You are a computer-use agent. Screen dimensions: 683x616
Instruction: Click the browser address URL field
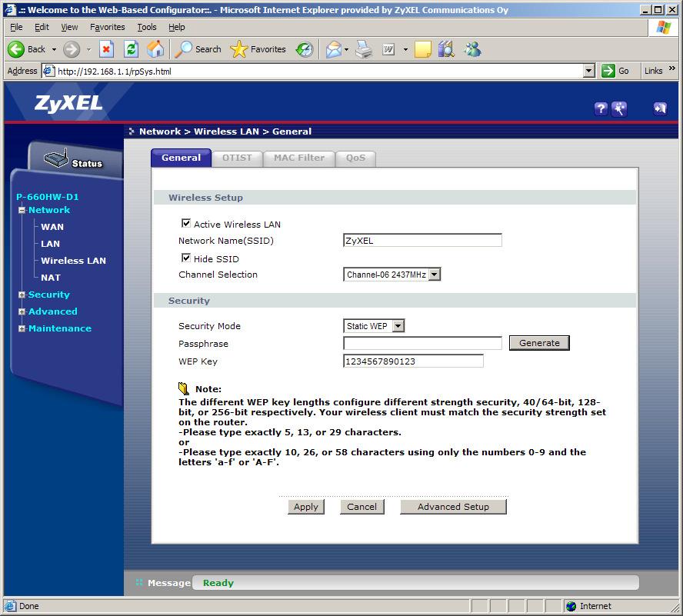[319, 71]
